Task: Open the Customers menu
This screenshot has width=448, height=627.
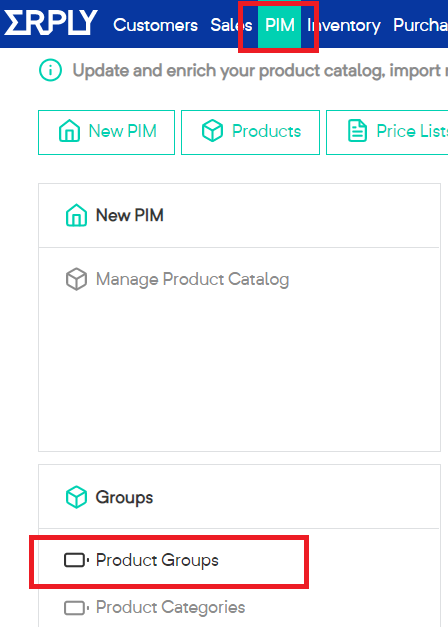Action: (x=156, y=25)
